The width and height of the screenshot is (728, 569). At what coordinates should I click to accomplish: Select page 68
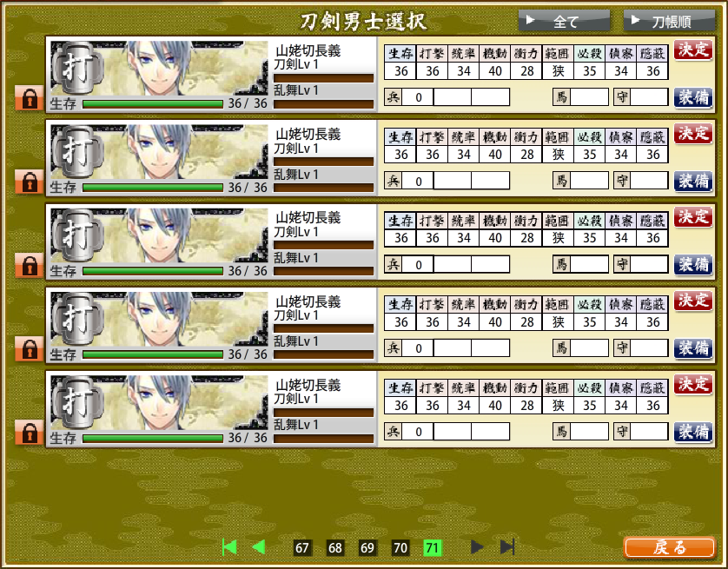pyautogui.click(x=334, y=548)
